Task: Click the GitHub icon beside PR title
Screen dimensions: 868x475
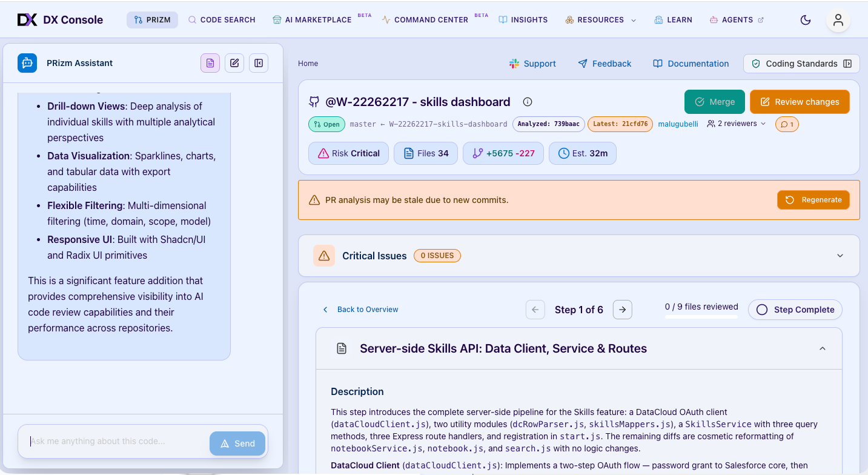Action: pos(314,102)
